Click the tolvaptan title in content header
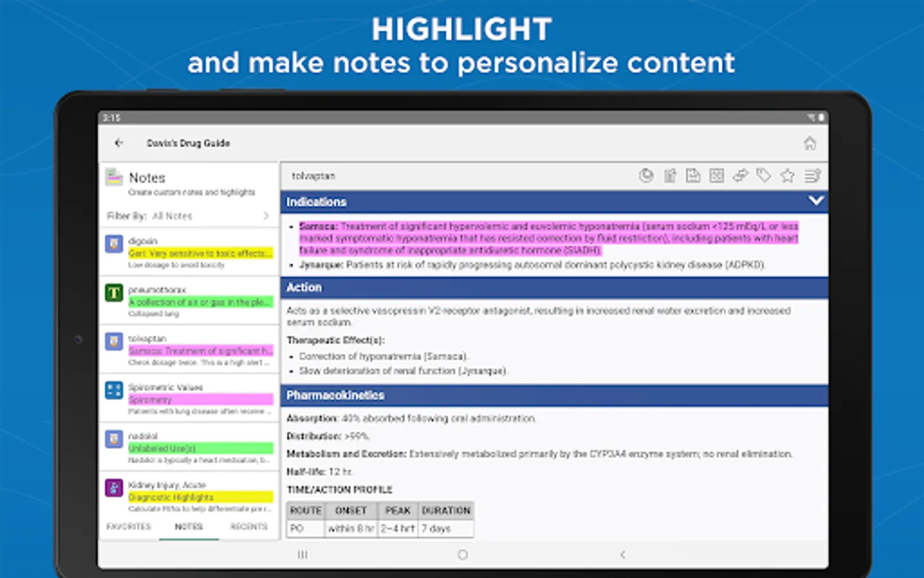Image resolution: width=924 pixels, height=578 pixels. click(x=313, y=176)
